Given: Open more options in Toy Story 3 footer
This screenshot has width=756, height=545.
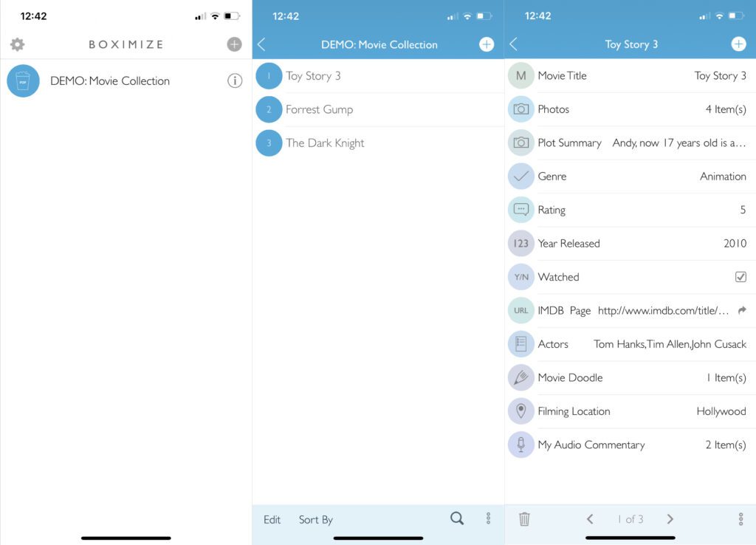Looking at the screenshot, I should click(x=740, y=519).
